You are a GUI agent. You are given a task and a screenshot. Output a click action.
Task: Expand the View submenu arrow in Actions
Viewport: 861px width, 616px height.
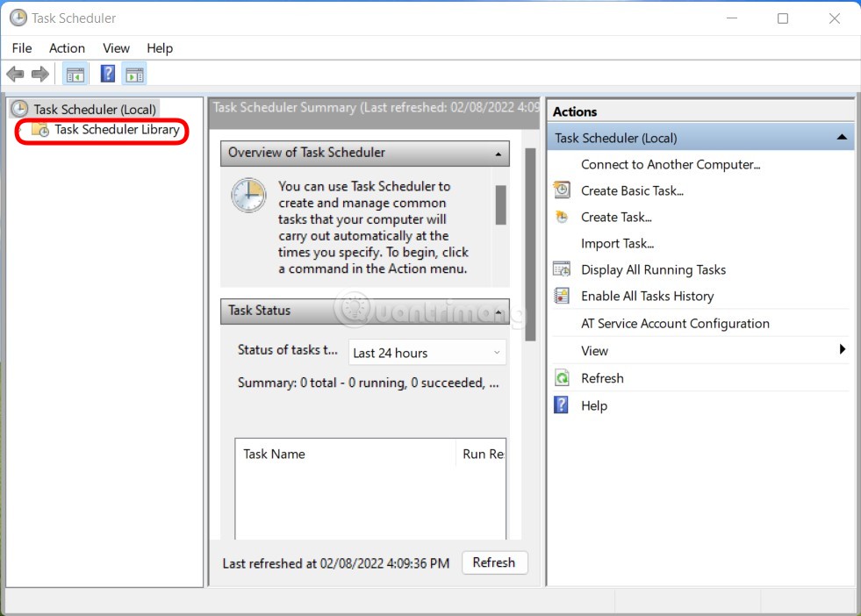click(842, 350)
